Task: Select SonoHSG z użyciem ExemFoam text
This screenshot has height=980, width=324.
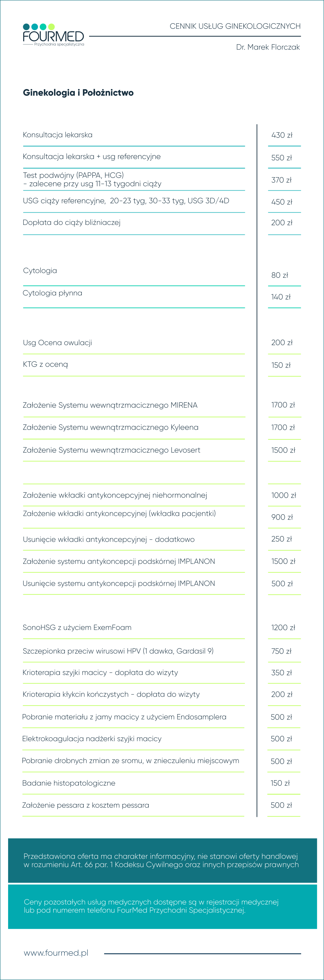Action: coord(77,627)
